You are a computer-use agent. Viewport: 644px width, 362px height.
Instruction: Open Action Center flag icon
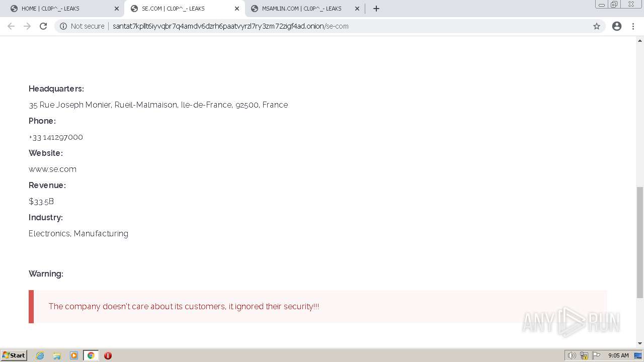click(x=596, y=355)
